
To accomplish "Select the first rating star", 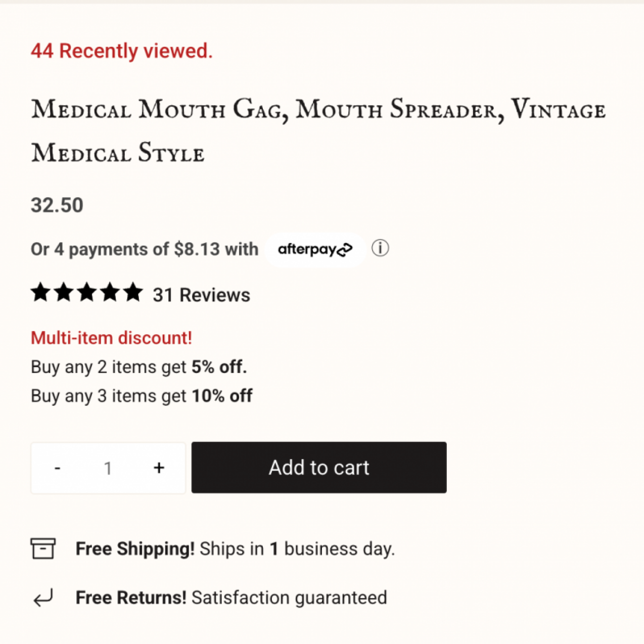I will 40,292.
